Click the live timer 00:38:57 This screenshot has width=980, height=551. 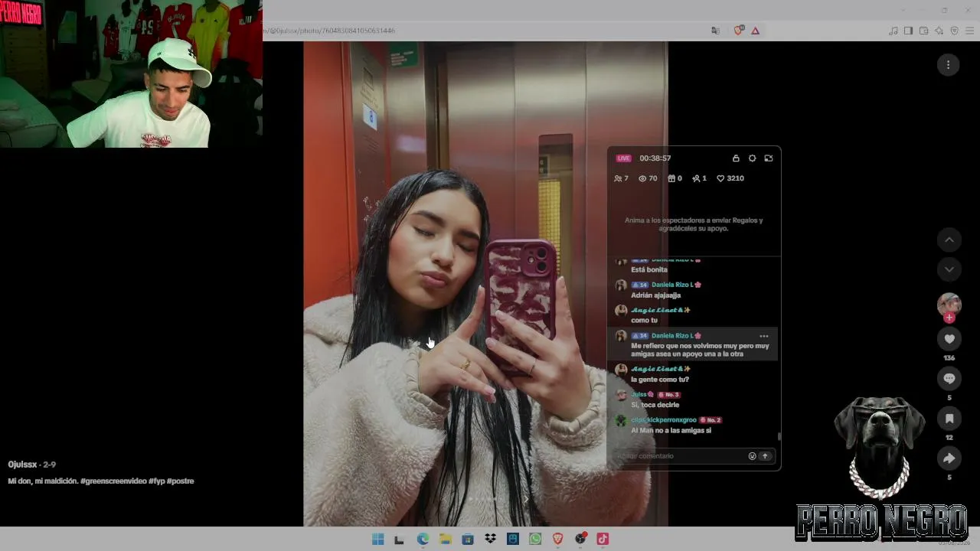(x=655, y=158)
